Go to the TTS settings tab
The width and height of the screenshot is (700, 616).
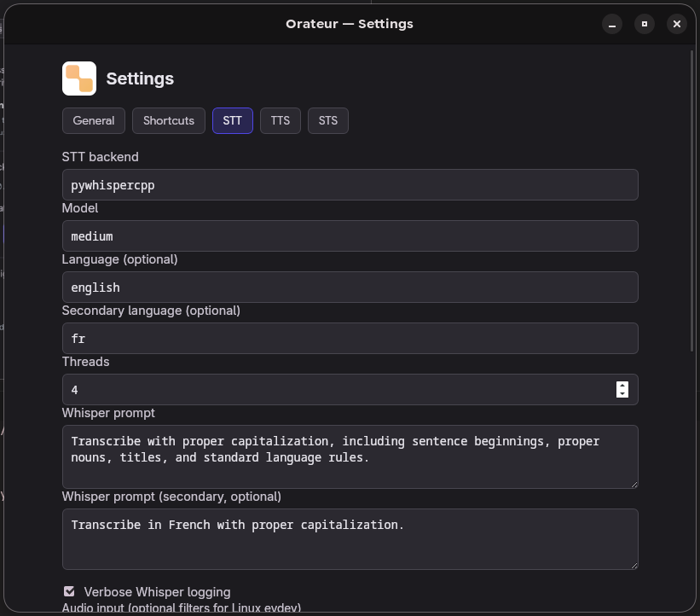[x=281, y=120]
